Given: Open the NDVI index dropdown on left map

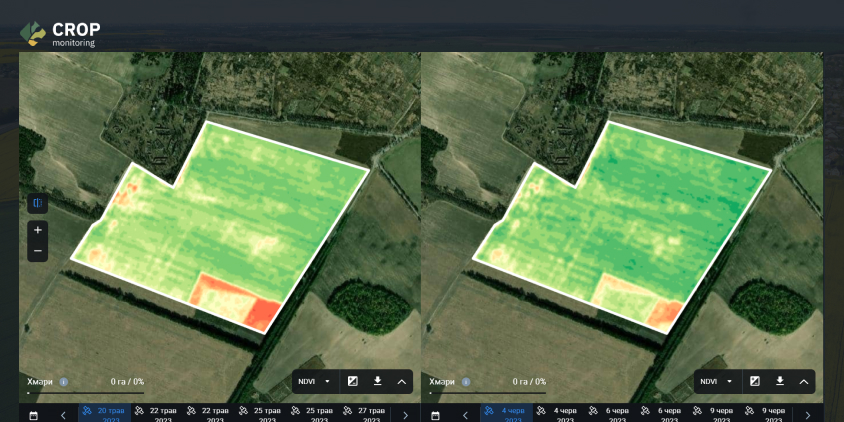Looking at the screenshot, I should (315, 381).
